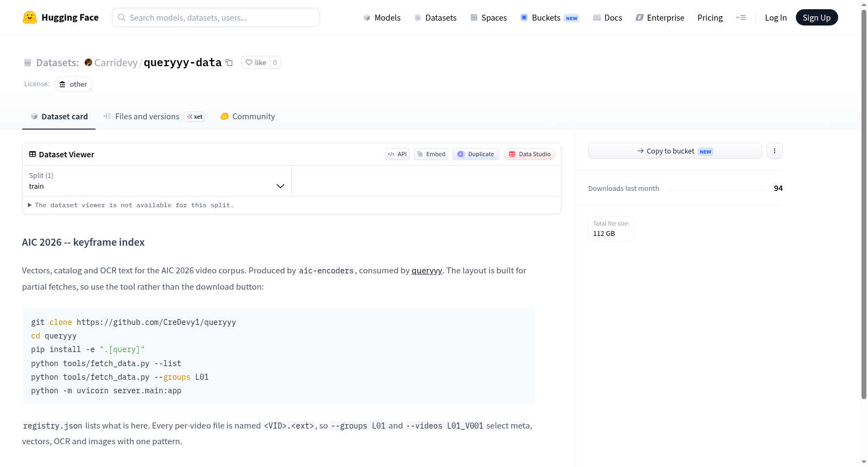Open Datasets in the top navigation

click(x=435, y=17)
